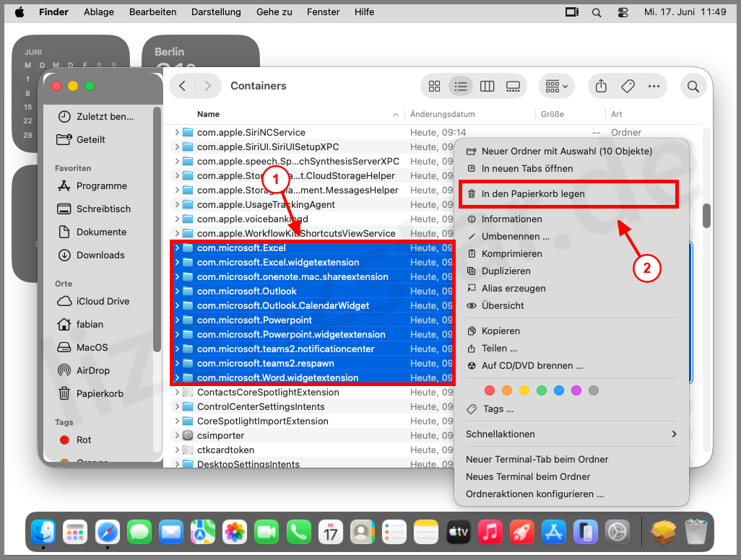Screen dimensions: 741x560
Task: Open Papierkorb in the sidebar
Action: pos(91,394)
